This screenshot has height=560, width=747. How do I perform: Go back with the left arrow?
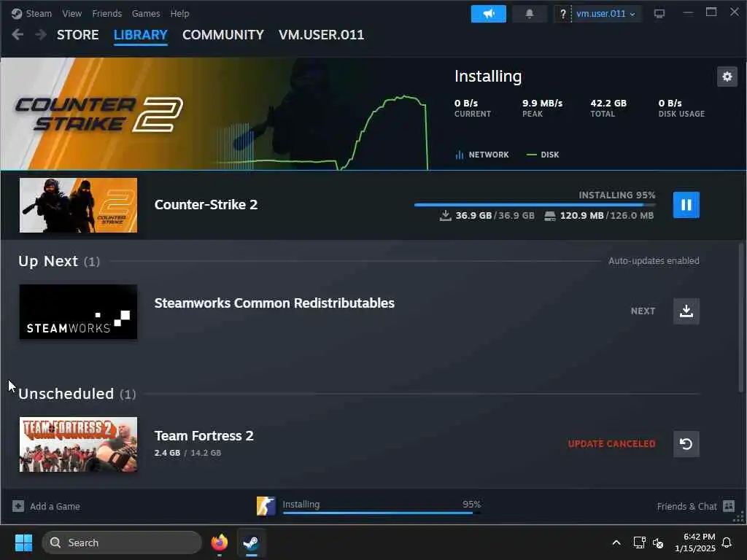pos(18,34)
